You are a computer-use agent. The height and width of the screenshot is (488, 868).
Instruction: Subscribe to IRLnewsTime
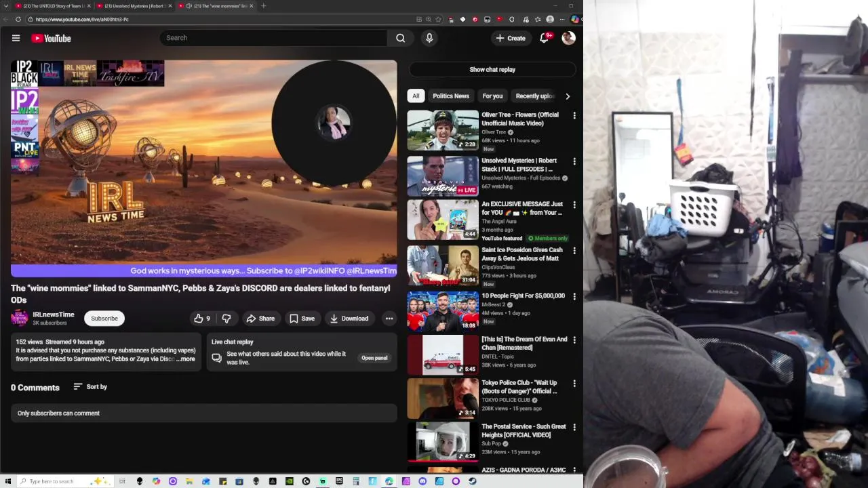click(x=104, y=319)
